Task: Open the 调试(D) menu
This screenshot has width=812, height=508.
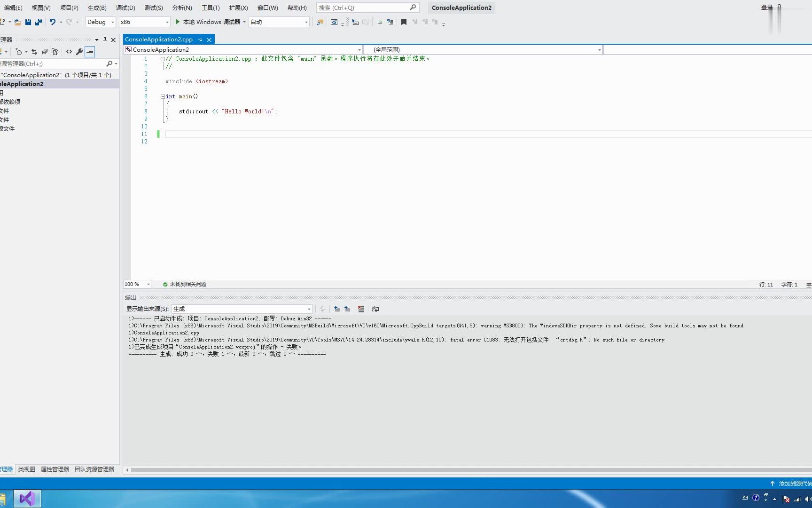Action: tap(125, 8)
